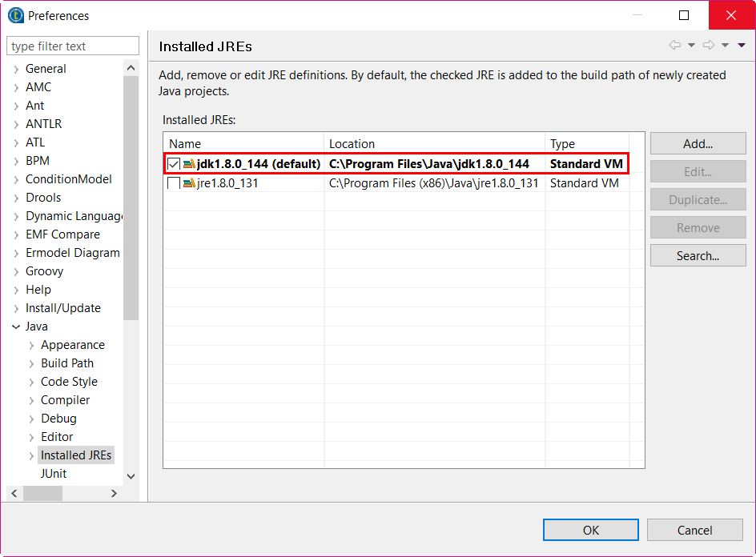756x557 pixels.
Task: Select the Editor item under Java
Action: (57, 436)
